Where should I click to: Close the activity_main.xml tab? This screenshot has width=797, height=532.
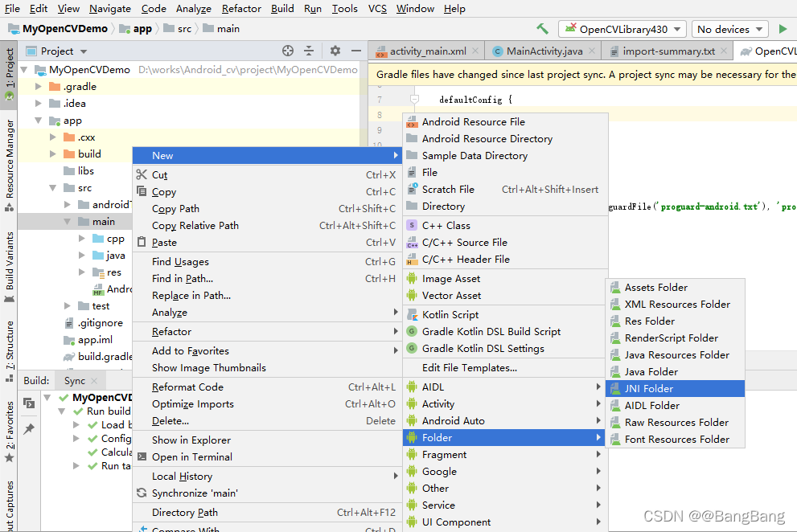coord(475,51)
